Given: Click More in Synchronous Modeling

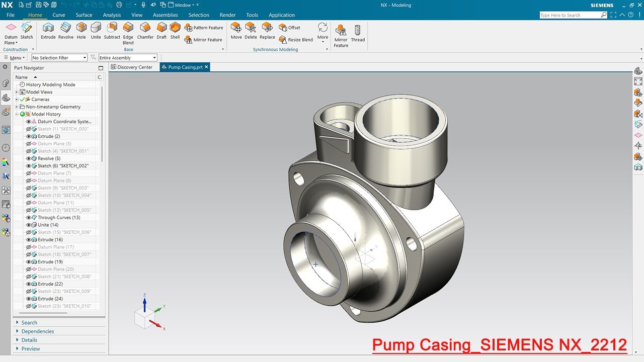Looking at the screenshot, I should [323, 33].
